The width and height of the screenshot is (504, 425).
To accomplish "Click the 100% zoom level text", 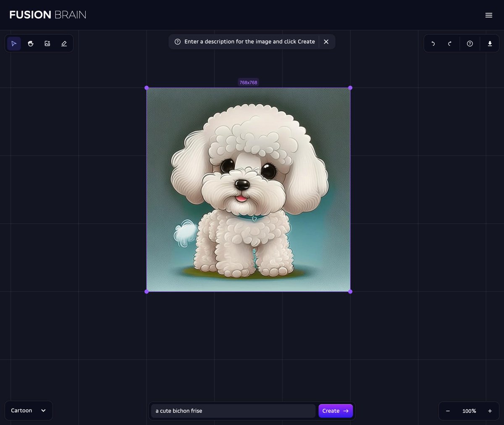I will (x=469, y=411).
